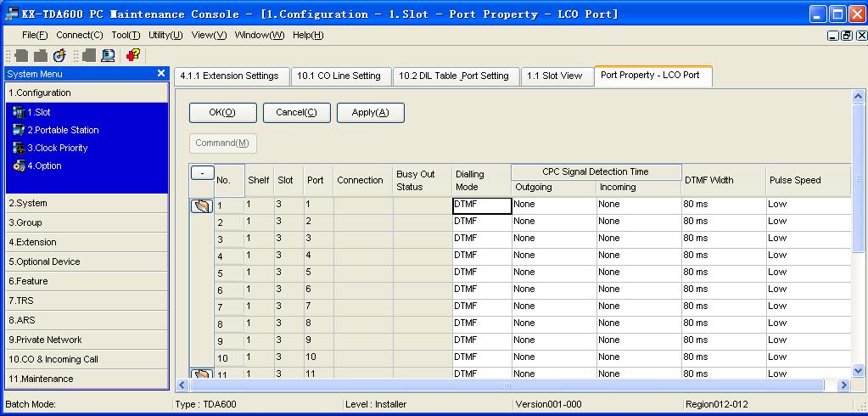Click the Pulse Speed column header

tap(809, 181)
